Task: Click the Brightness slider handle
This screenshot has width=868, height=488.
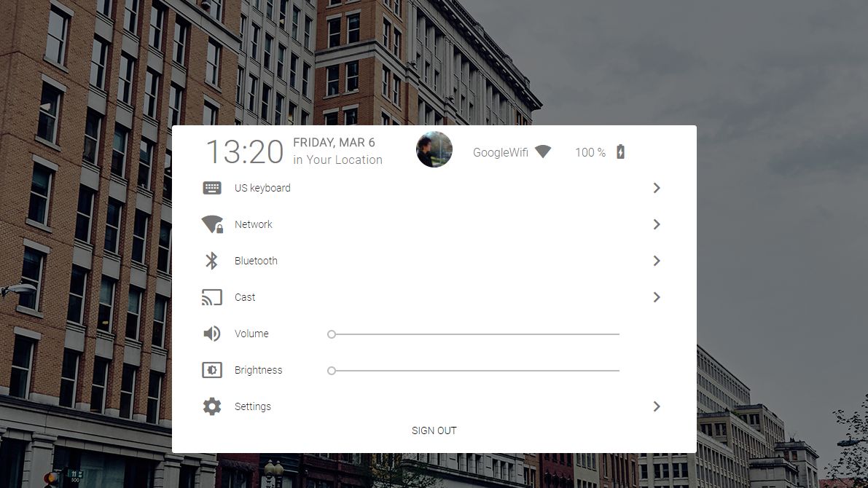Action: pyautogui.click(x=331, y=371)
